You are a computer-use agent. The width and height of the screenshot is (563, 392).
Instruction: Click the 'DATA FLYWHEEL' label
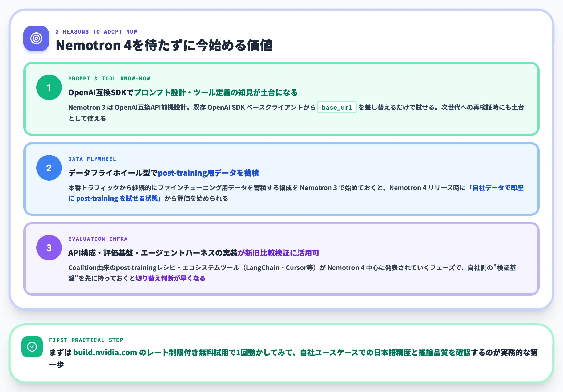92,159
